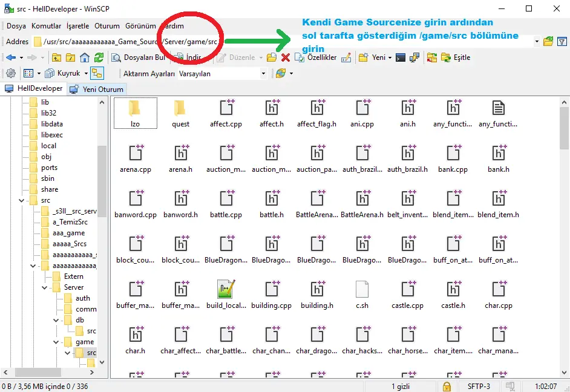
Task: Collapse the db tree node
Action: point(56,321)
